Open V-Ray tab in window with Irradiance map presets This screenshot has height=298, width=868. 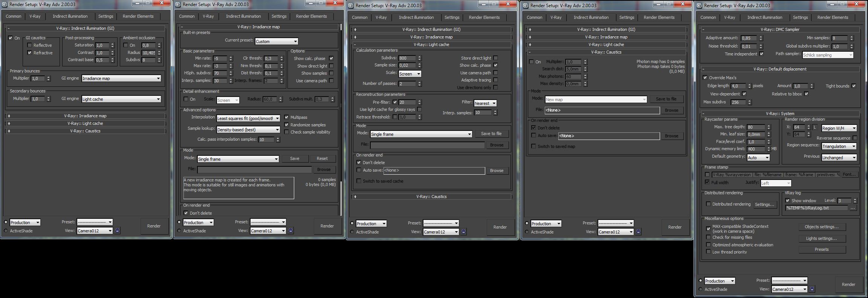click(x=208, y=17)
